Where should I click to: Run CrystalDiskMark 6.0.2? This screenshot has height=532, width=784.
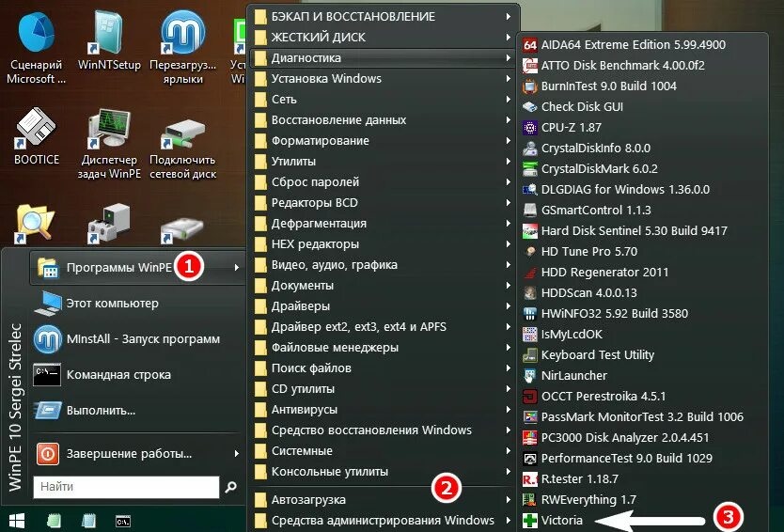coord(643,169)
